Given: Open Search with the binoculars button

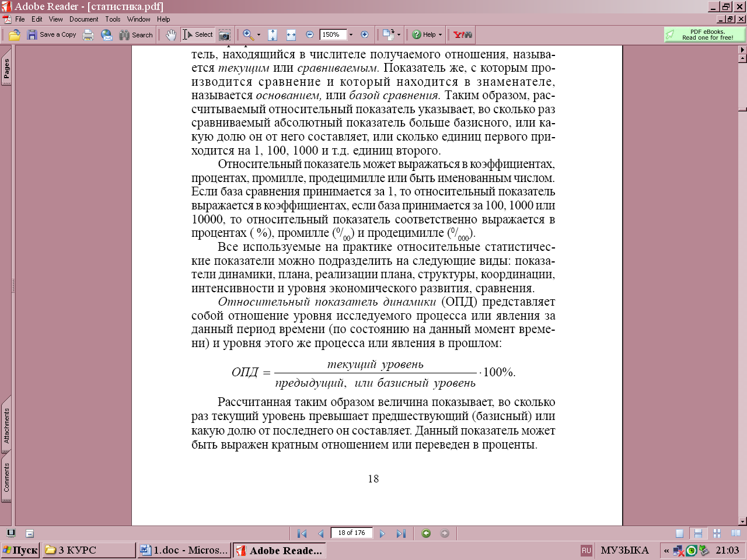Looking at the screenshot, I should [136, 35].
